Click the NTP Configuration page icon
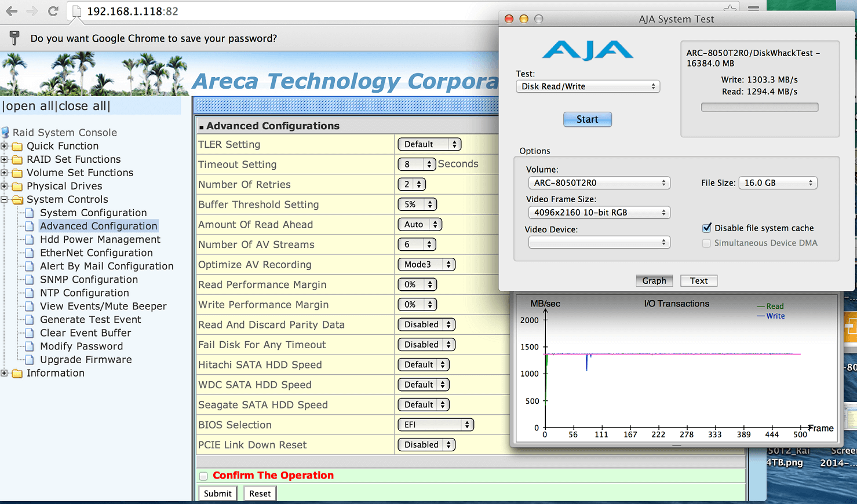Screen dimensions: 857x504 29,293
